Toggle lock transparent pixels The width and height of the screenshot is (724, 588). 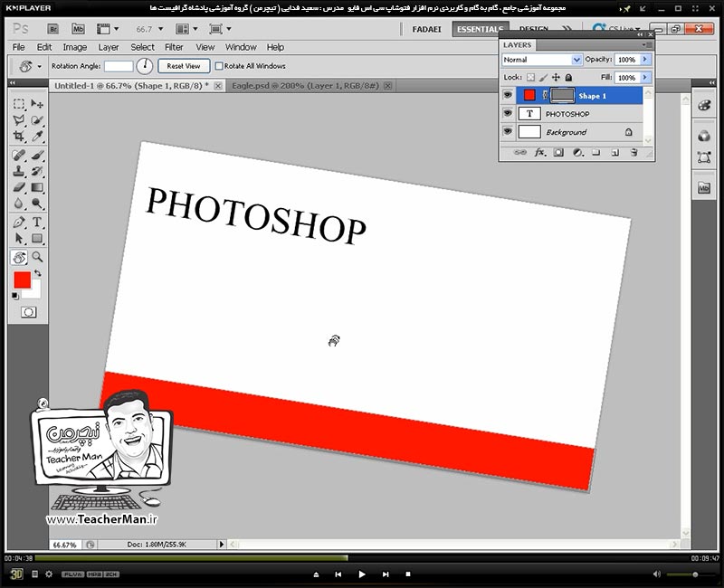(531, 78)
